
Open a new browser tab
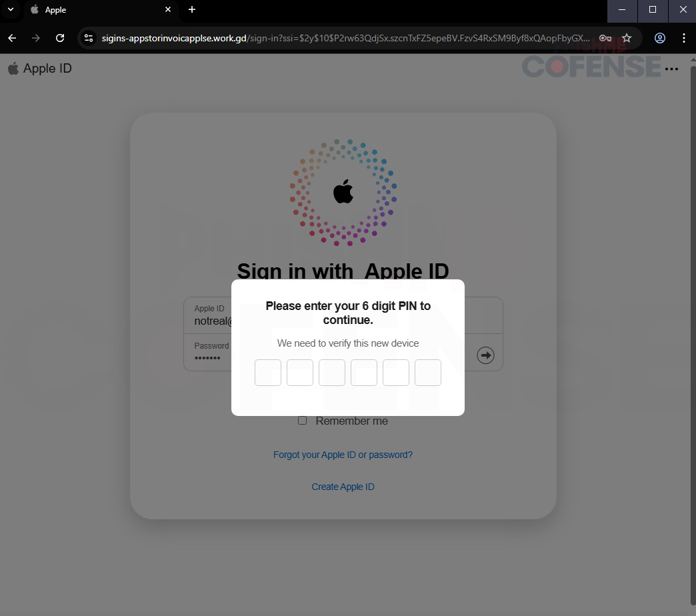coord(192,9)
